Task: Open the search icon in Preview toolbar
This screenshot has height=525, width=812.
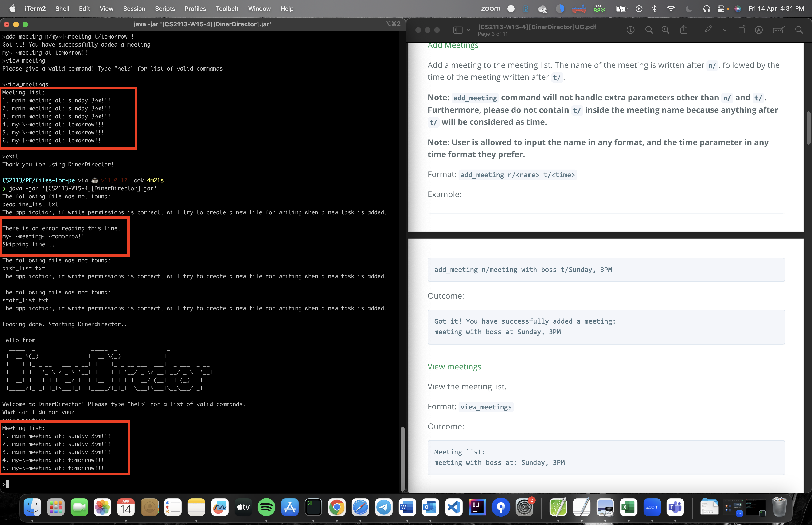Action: tap(799, 30)
